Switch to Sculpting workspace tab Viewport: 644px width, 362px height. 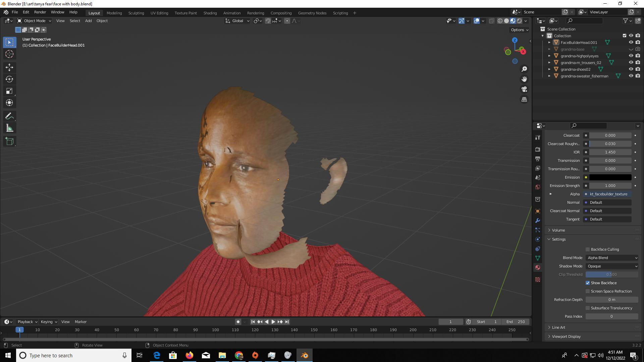(x=136, y=13)
